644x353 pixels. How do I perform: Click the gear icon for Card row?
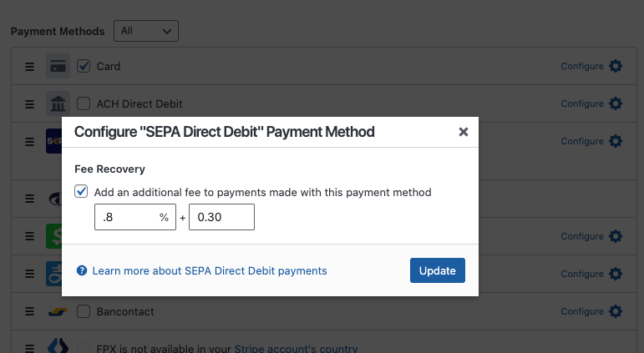click(616, 66)
